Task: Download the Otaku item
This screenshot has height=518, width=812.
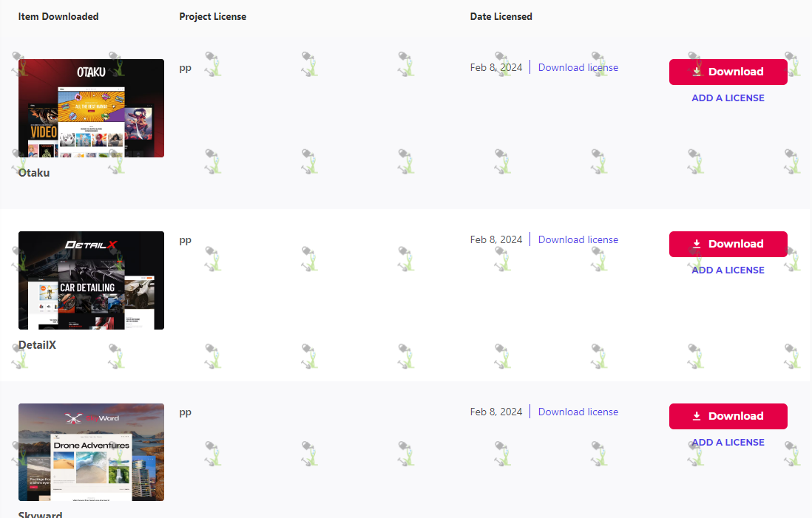Action: [728, 72]
